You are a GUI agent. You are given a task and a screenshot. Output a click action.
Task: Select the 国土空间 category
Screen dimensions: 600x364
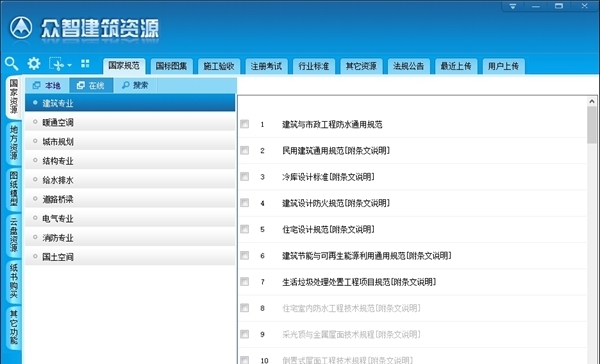click(x=130, y=257)
